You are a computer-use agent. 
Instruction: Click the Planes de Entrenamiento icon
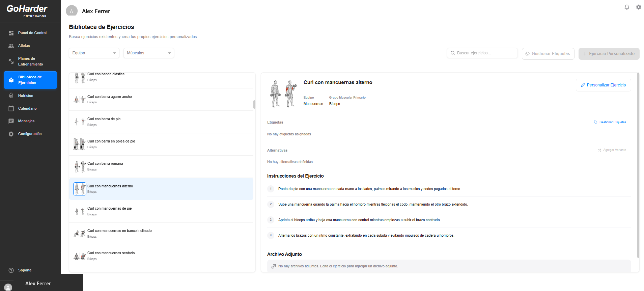tap(11, 61)
